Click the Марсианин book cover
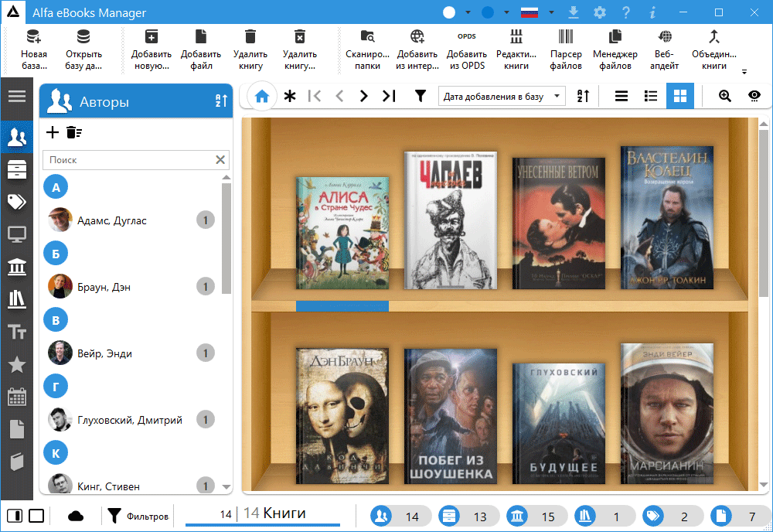Screen dimensions: 773x532 click(666, 413)
